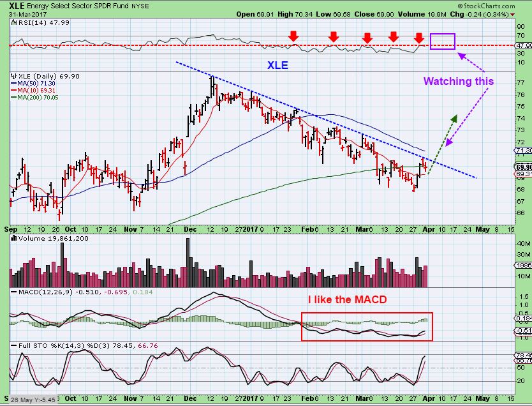The width and height of the screenshot is (532, 406).
Task: Click the 78.45 stochastic tag on right axis
Action: 524,355
